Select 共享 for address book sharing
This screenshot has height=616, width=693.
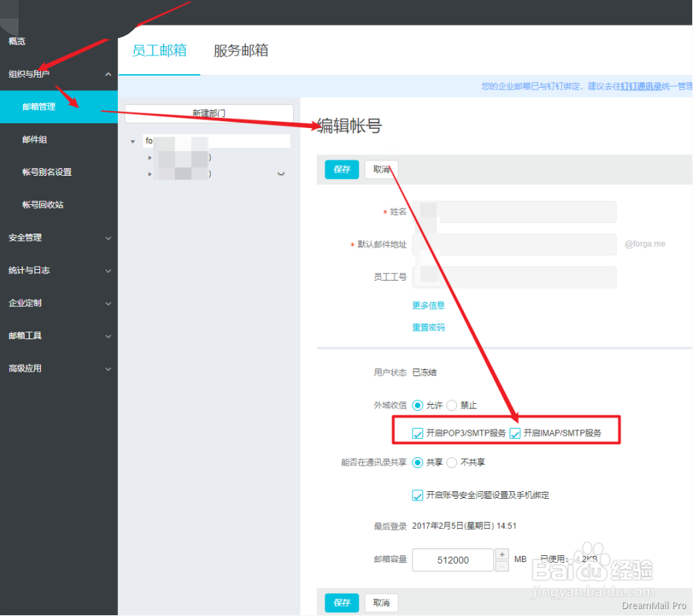417,463
